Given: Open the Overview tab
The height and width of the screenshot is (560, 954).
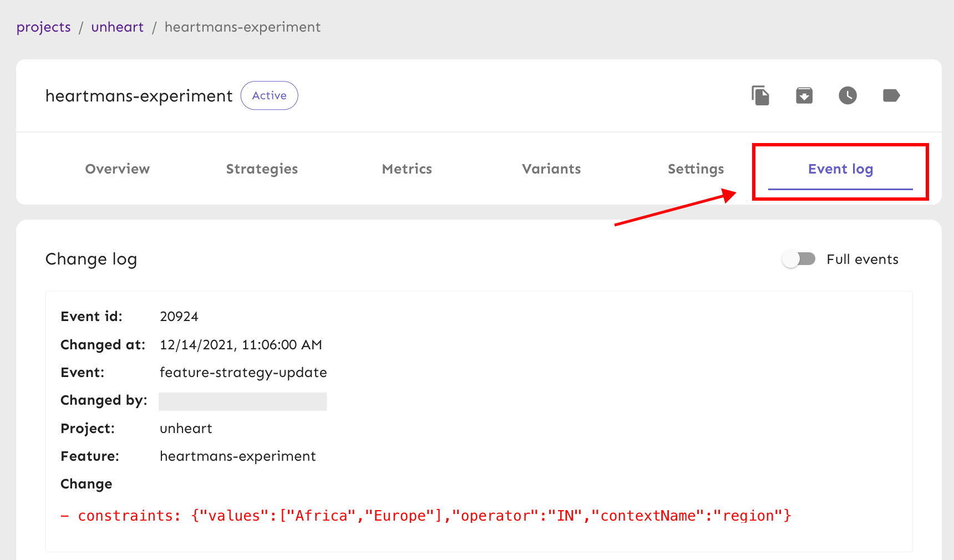Looking at the screenshot, I should [x=118, y=169].
